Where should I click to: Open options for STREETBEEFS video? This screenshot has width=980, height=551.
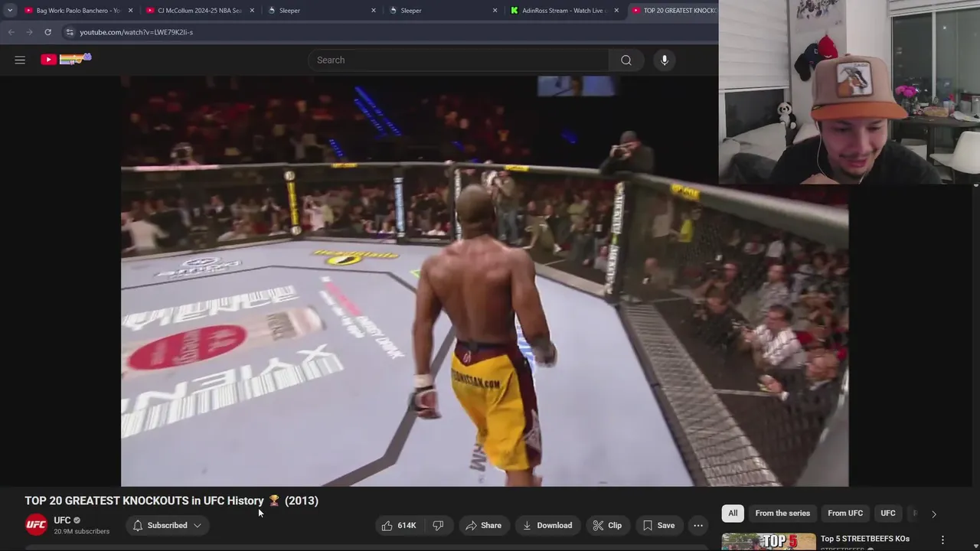[942, 540]
